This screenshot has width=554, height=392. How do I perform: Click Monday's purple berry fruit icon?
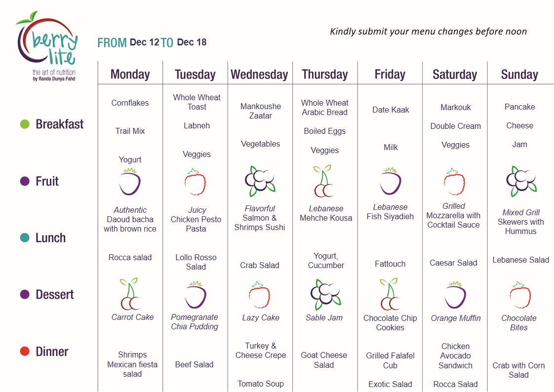click(130, 182)
